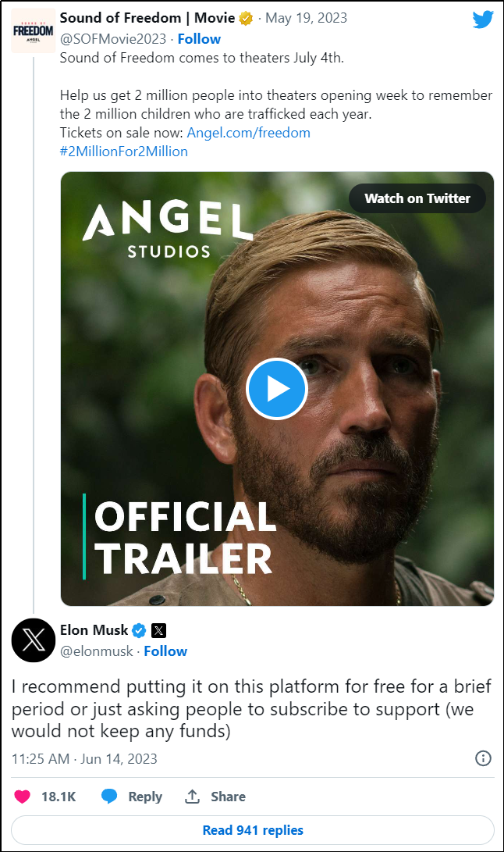Follow the @SOFMovie2023 account
The width and height of the screenshot is (504, 852).
[x=199, y=38]
